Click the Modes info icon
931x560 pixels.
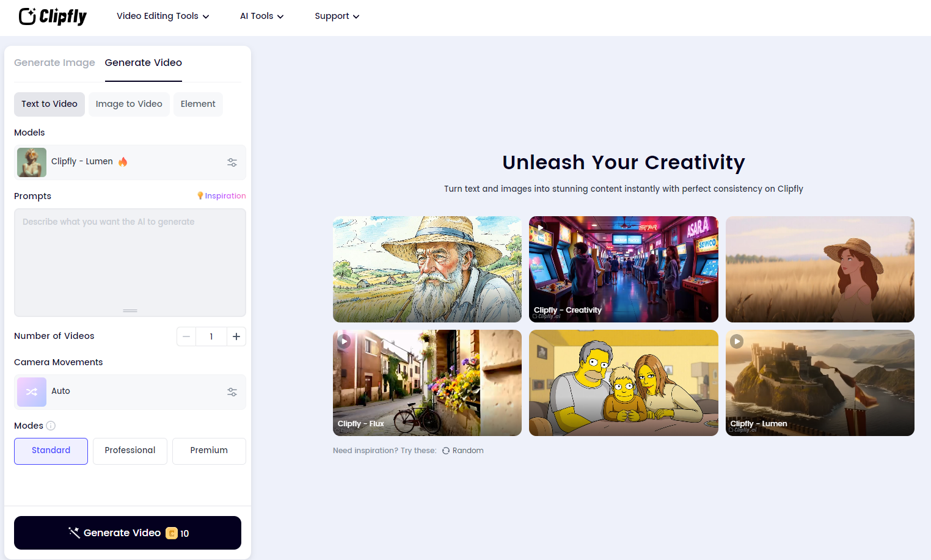point(51,426)
